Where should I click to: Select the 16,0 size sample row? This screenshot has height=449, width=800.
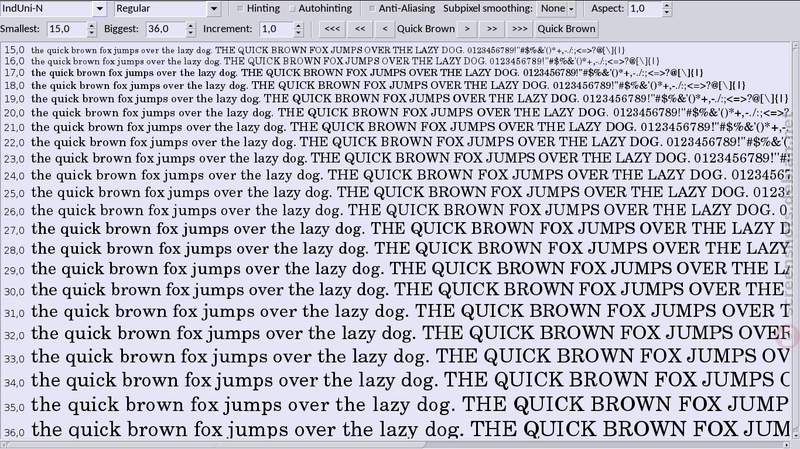396,61
